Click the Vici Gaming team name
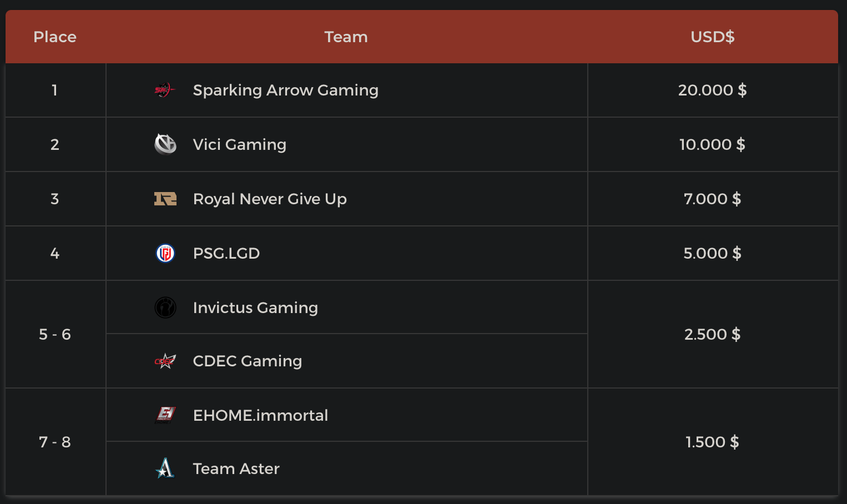The height and width of the screenshot is (504, 847). (x=239, y=144)
